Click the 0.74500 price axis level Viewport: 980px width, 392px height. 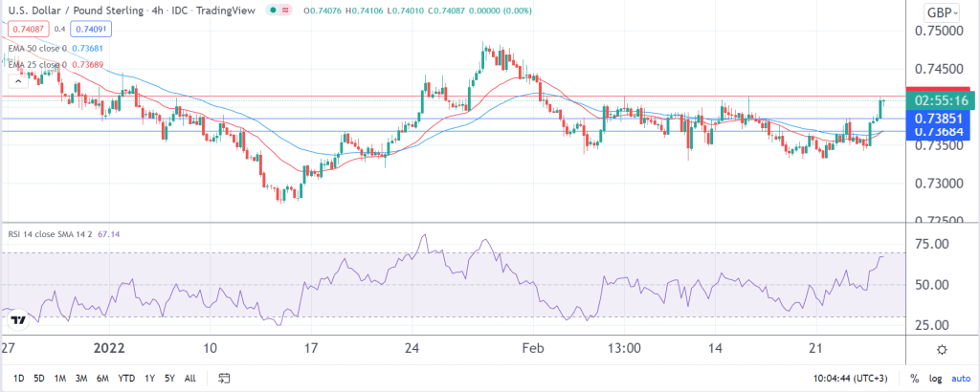click(x=941, y=69)
